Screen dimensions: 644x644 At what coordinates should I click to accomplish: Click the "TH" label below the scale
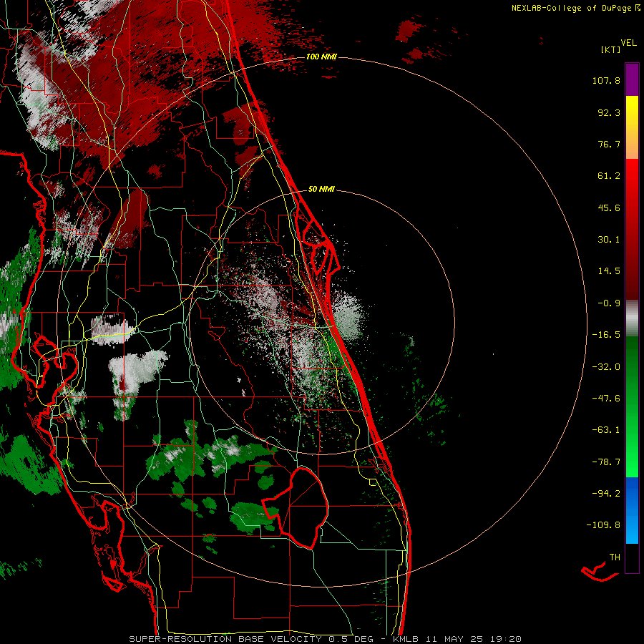tap(615, 557)
